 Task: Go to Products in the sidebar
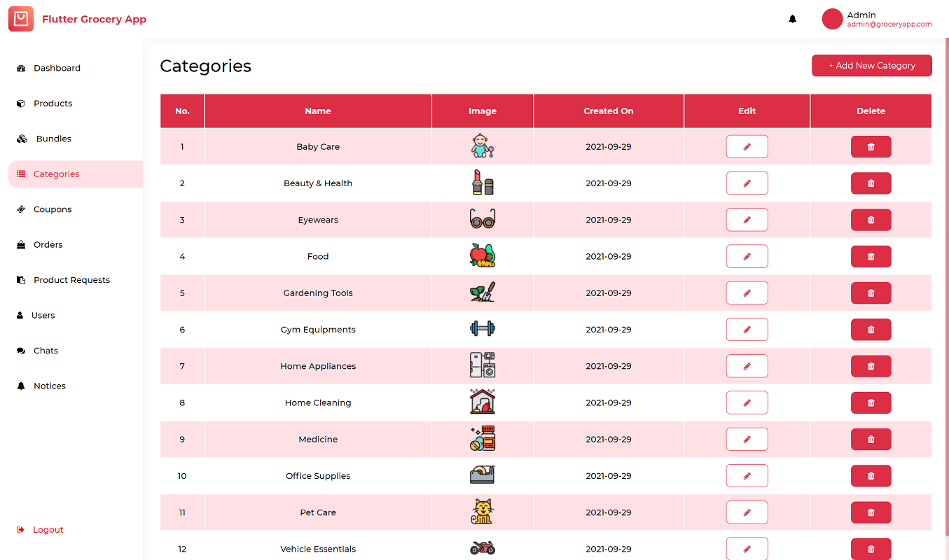coord(53,104)
